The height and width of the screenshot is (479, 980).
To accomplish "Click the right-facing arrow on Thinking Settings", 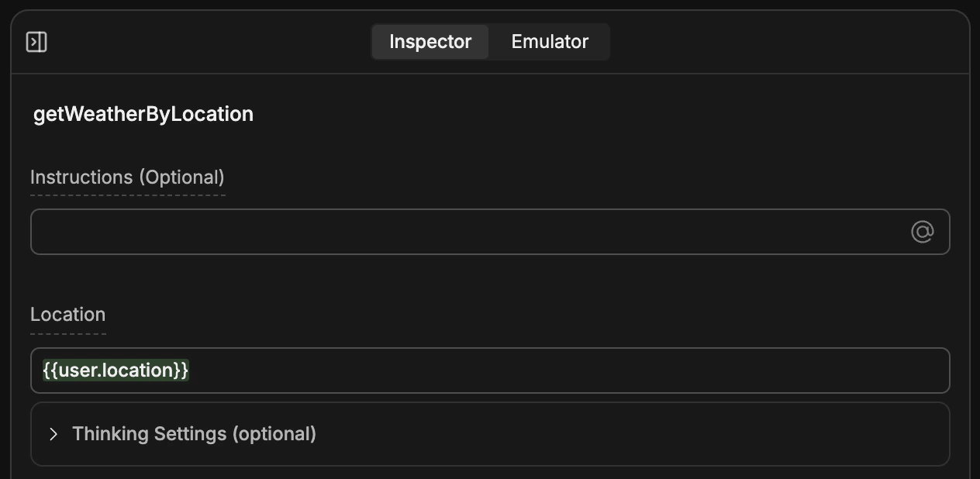I will 53,434.
